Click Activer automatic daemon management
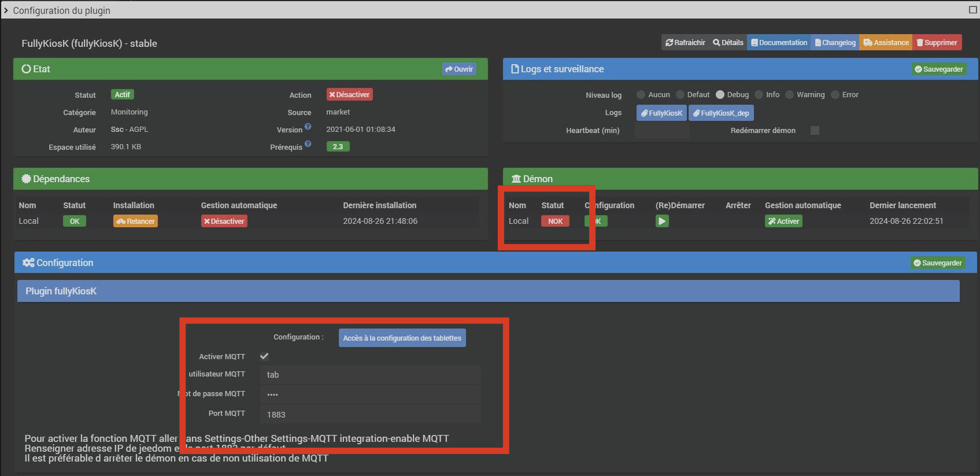The image size is (980, 476). (x=783, y=221)
